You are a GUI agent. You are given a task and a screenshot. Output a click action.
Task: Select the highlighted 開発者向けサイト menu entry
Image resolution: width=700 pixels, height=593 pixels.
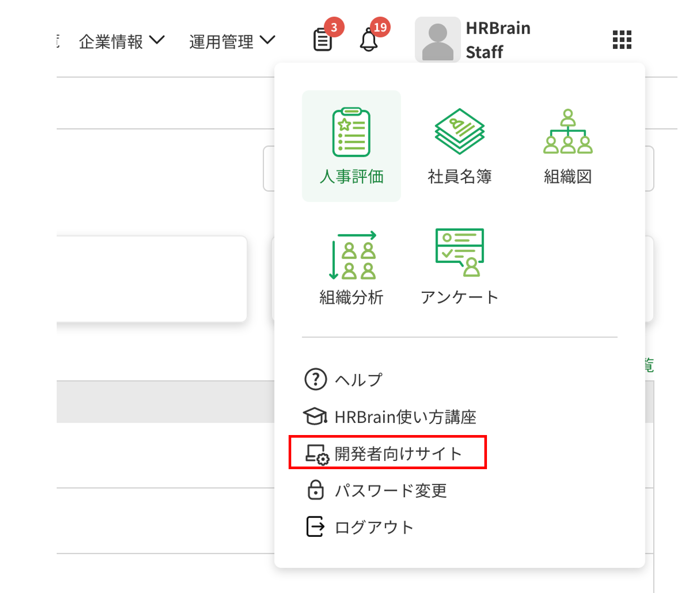click(397, 453)
